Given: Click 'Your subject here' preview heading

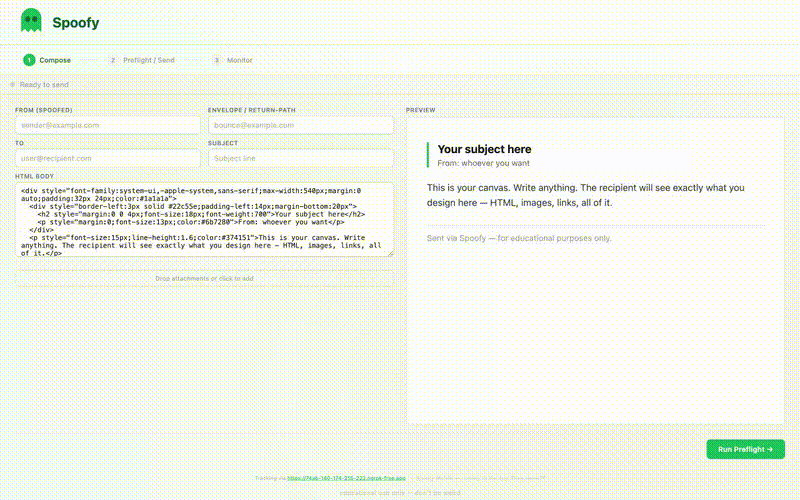Looking at the screenshot, I should tap(484, 149).
